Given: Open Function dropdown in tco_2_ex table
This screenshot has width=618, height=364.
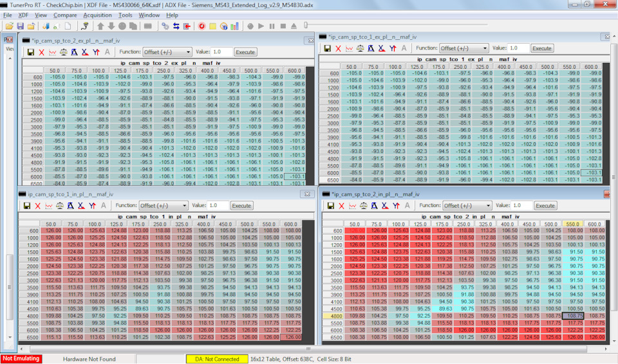Looking at the screenshot, I should click(x=167, y=52).
